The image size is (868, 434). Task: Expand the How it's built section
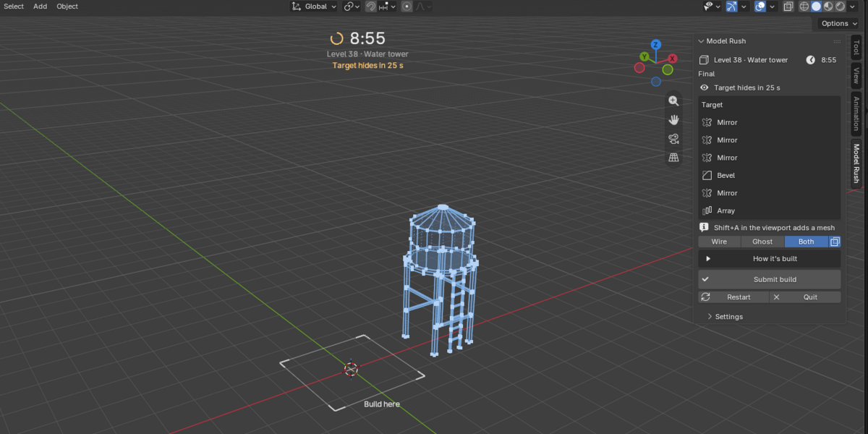click(770, 259)
